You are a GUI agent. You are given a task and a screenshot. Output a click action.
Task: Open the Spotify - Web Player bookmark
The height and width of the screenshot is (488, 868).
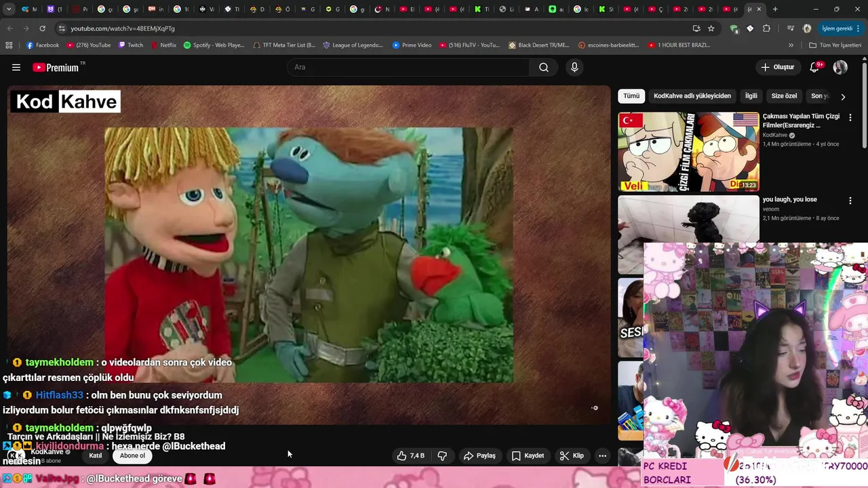click(x=214, y=45)
